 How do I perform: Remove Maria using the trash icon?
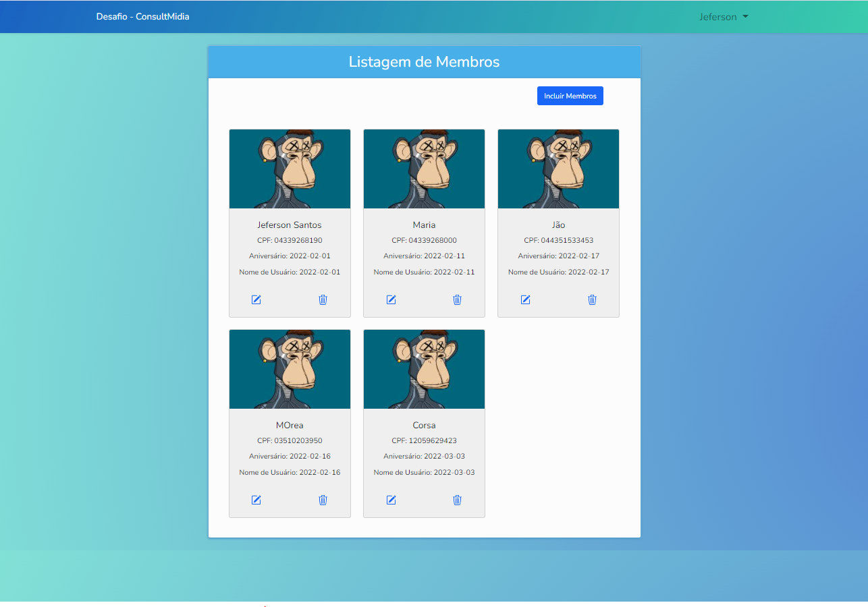click(457, 299)
